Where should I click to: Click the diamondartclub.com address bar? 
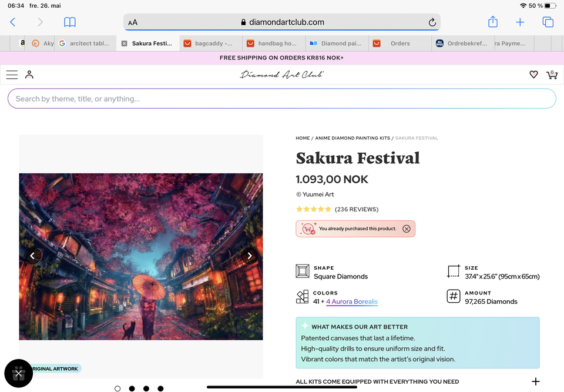pos(282,22)
